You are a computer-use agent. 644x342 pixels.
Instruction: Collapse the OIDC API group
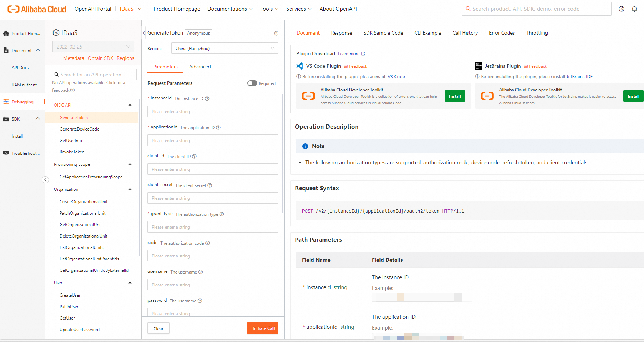[x=130, y=105]
